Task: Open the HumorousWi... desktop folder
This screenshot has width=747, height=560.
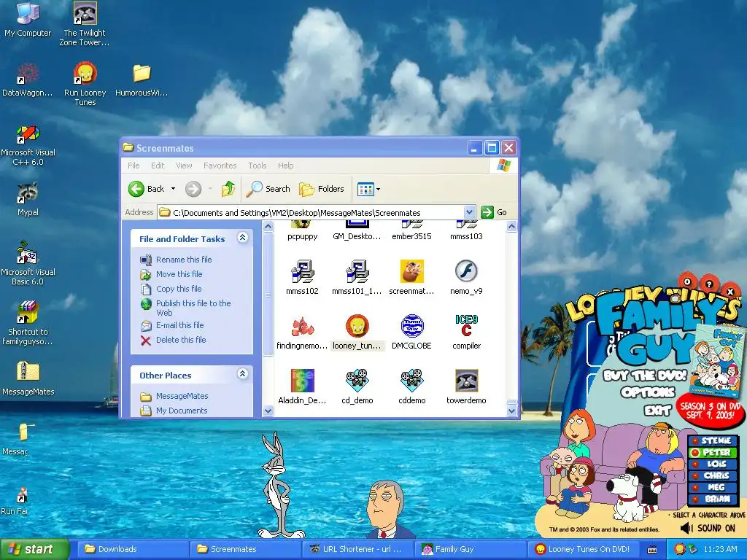Action: [142, 80]
